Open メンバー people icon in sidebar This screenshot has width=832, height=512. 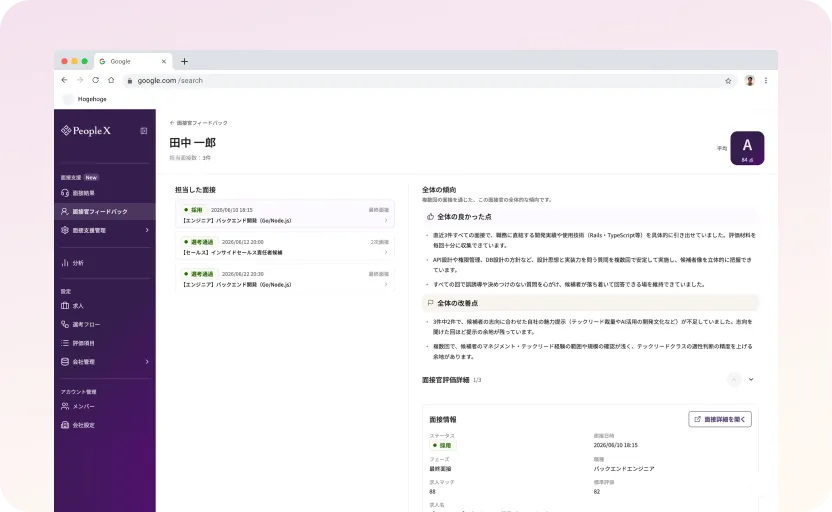65,406
